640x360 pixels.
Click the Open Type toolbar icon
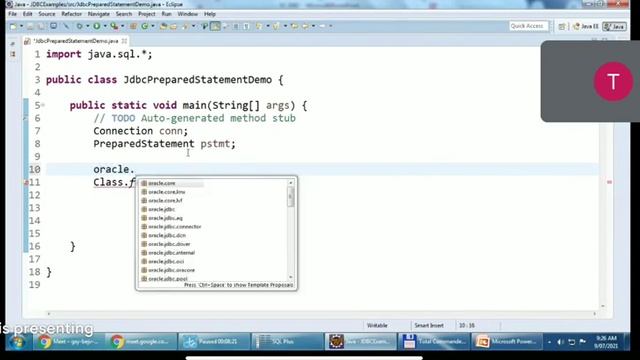click(x=163, y=26)
